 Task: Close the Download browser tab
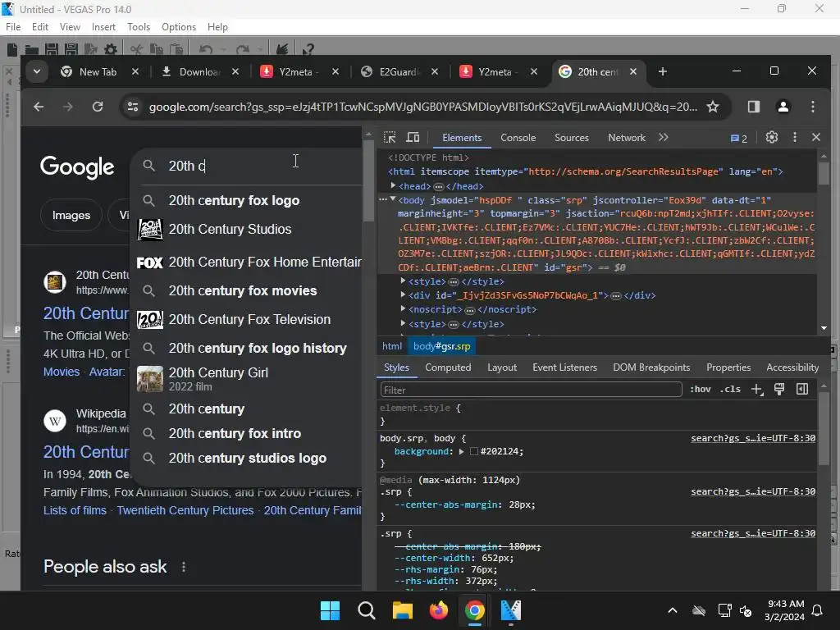(235, 72)
